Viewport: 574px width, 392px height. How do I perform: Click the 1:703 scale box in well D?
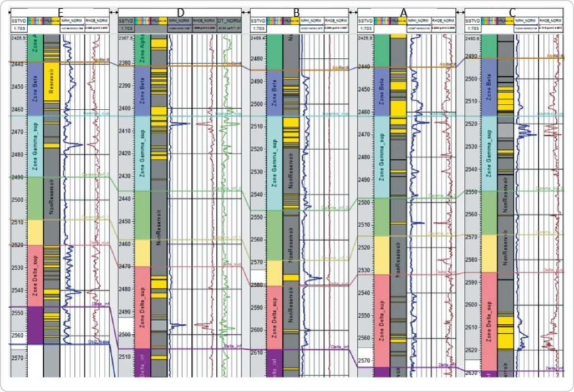126,28
